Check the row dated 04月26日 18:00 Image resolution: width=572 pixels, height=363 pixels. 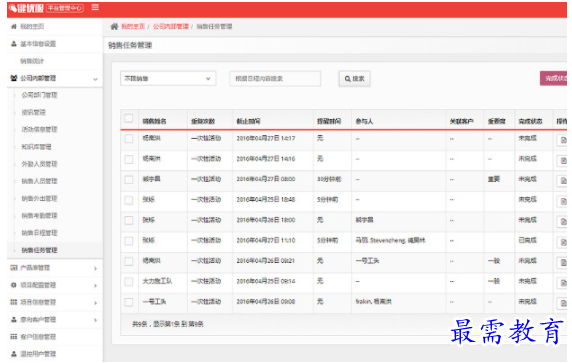pos(128,220)
